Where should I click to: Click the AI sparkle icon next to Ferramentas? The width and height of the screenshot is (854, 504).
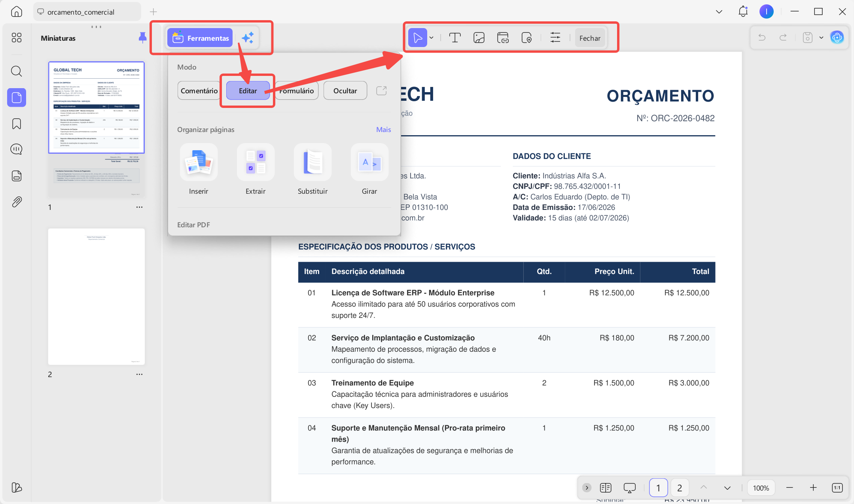(x=248, y=38)
